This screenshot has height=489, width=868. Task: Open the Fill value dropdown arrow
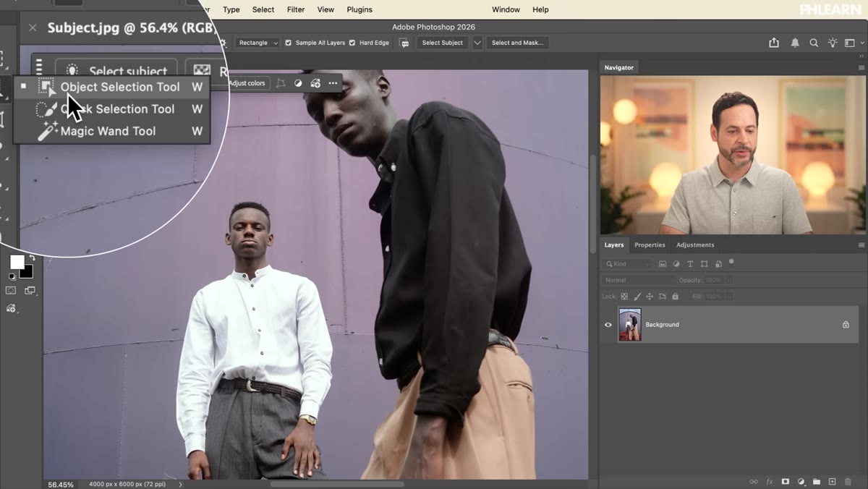[x=729, y=297]
